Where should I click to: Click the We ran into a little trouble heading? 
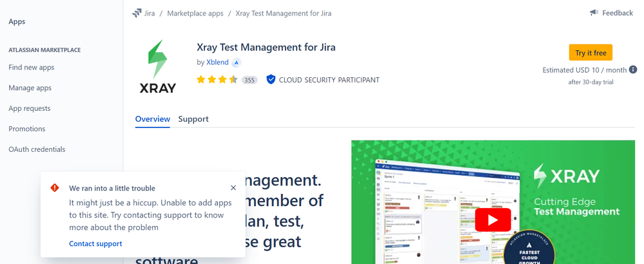click(112, 189)
